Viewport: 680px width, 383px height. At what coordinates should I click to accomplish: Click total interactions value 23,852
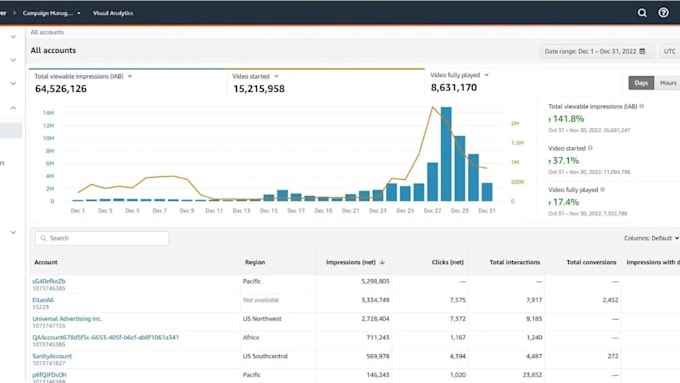click(x=532, y=375)
